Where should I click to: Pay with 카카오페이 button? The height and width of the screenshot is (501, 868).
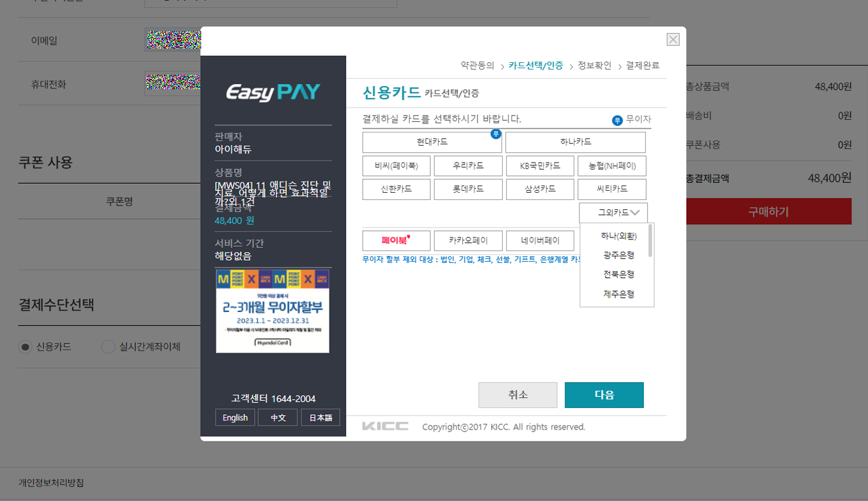[468, 240]
